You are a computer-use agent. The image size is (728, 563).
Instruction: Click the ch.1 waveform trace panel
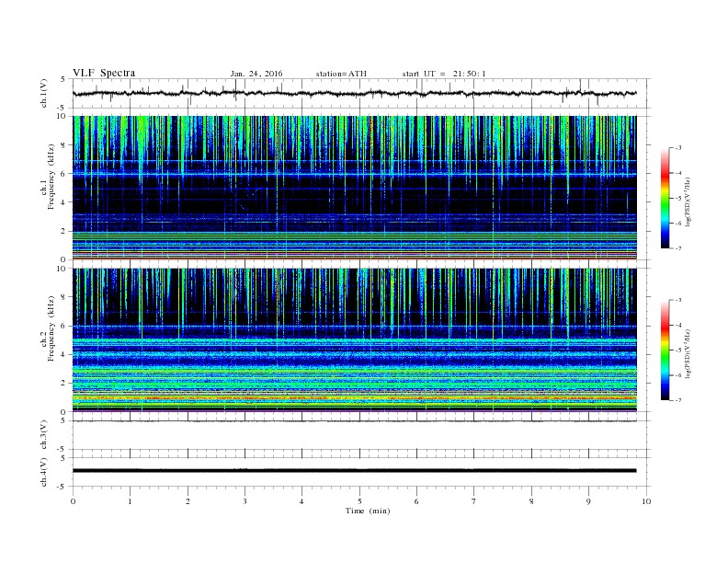coord(361,93)
